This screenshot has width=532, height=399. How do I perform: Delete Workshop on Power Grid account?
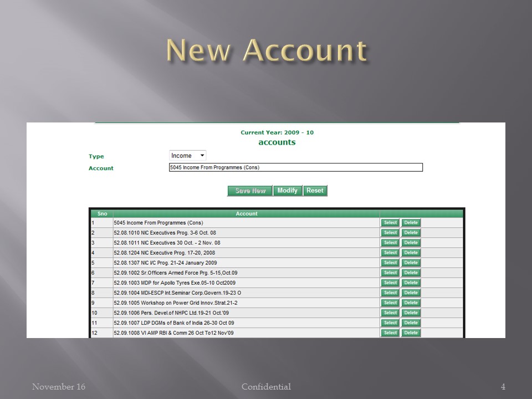pyautogui.click(x=411, y=303)
